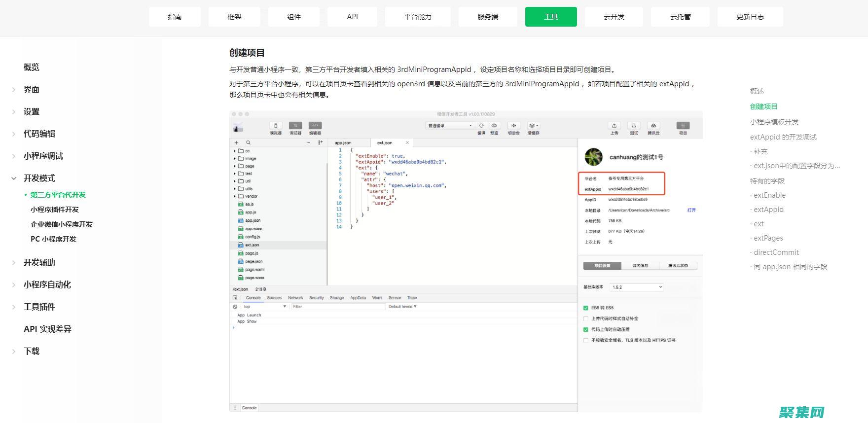Screen dimensions: 868x423
Task: Close the ext.json editor tab
Action: click(x=407, y=142)
